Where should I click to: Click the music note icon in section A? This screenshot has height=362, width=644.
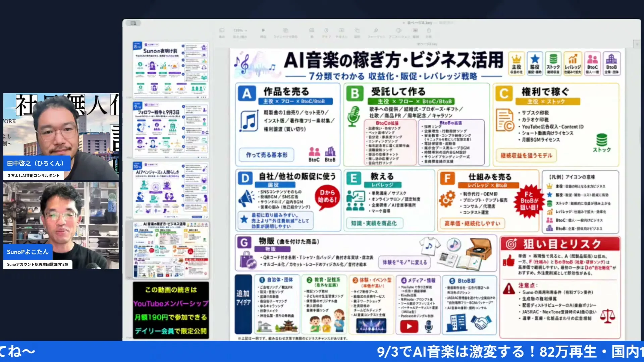(x=249, y=121)
